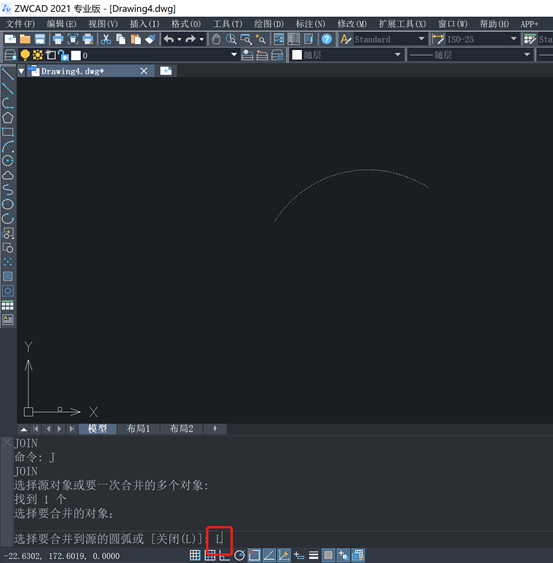Open the layer 0 dropdown list
The width and height of the screenshot is (553, 563).
[234, 55]
